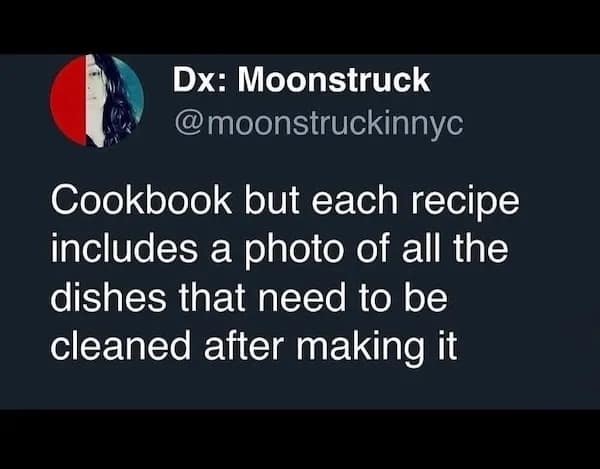Click the words making it ending the tweet

click(377, 347)
